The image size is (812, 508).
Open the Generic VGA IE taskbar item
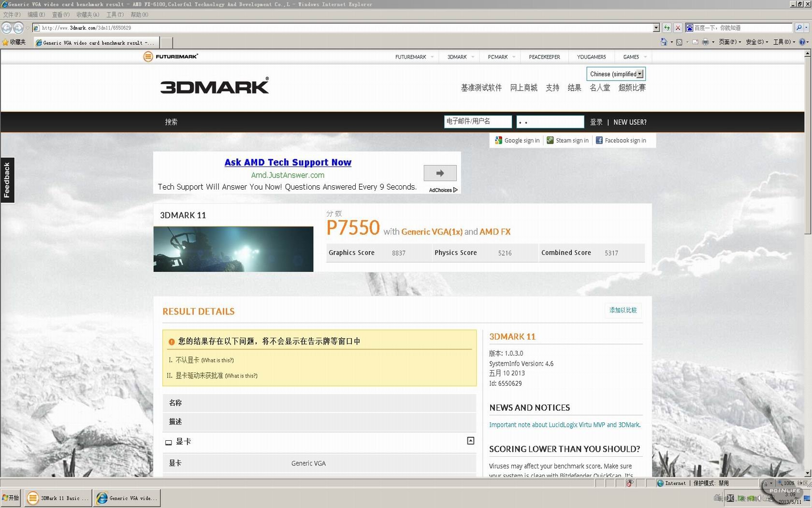[127, 498]
